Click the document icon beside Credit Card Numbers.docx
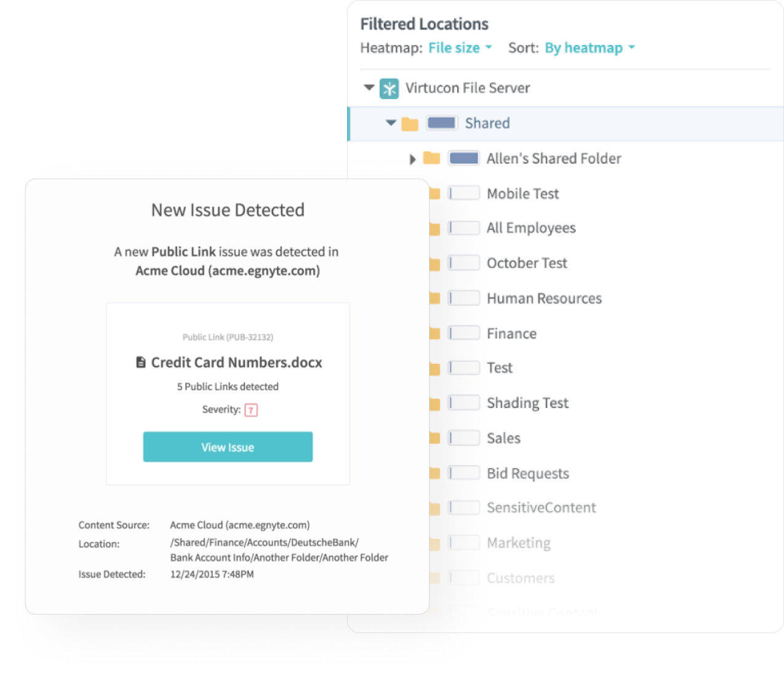This screenshot has width=784, height=678. click(141, 362)
